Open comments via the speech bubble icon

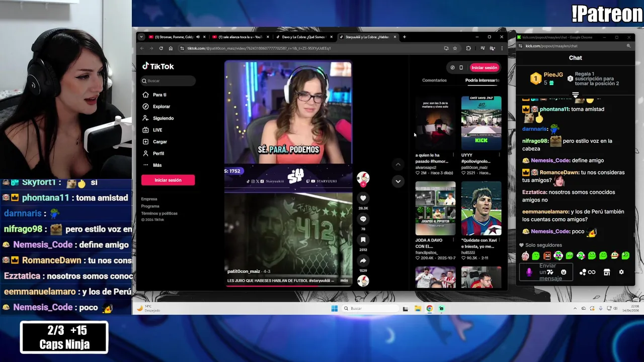tap(363, 219)
